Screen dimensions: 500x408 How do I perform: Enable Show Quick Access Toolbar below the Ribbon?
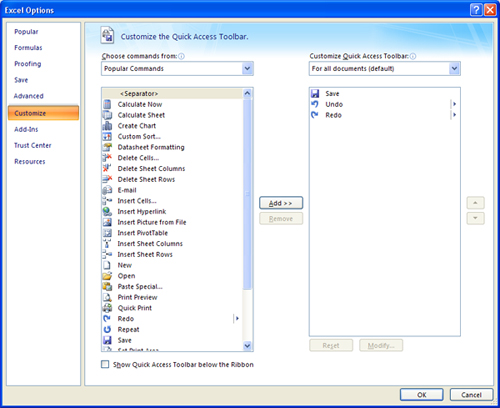coord(105,364)
